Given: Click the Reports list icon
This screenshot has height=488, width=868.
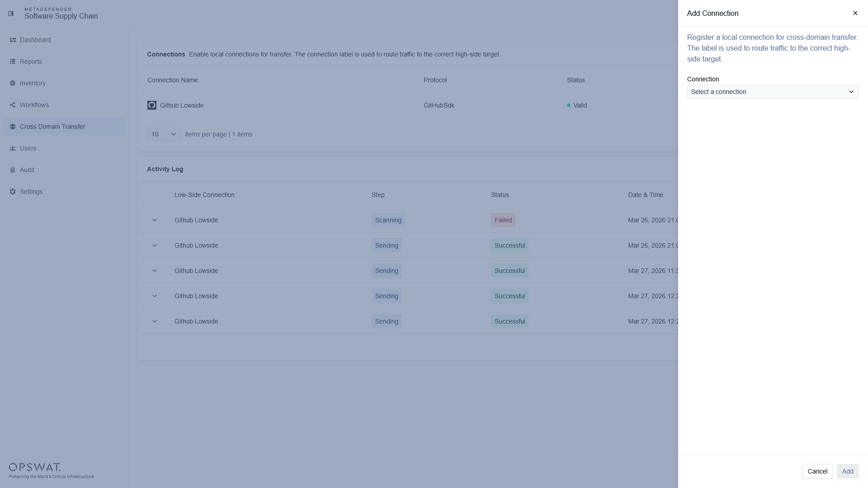Looking at the screenshot, I should [13, 62].
